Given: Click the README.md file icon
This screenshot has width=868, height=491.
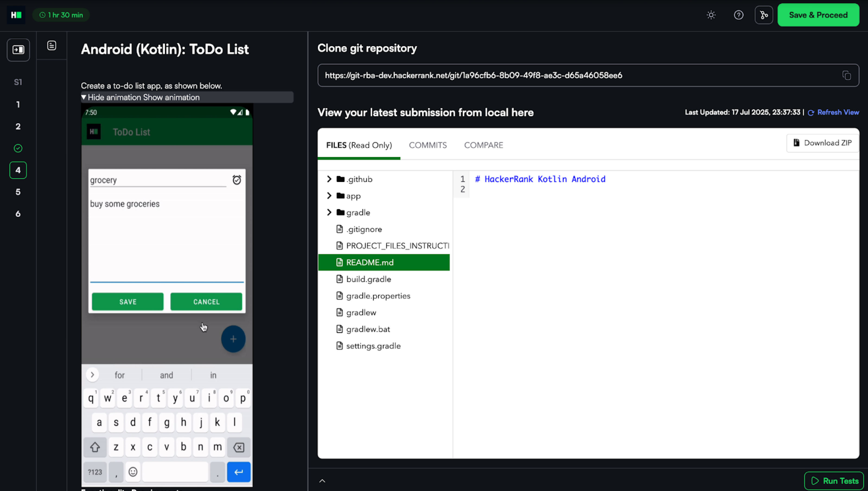Looking at the screenshot, I should [x=339, y=262].
